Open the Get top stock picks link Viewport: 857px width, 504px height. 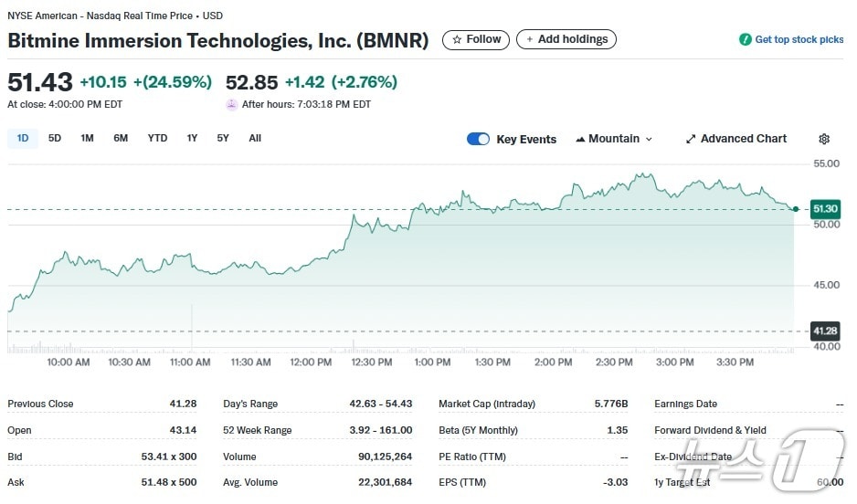(x=799, y=40)
